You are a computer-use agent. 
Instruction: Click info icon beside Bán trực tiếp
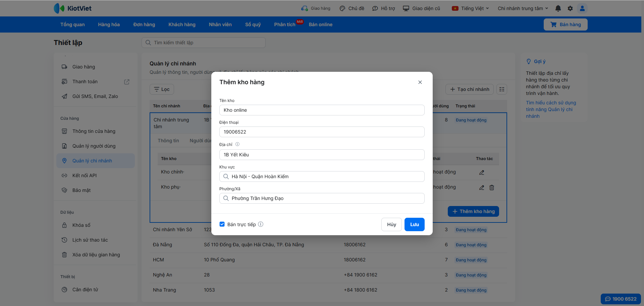pos(261,224)
